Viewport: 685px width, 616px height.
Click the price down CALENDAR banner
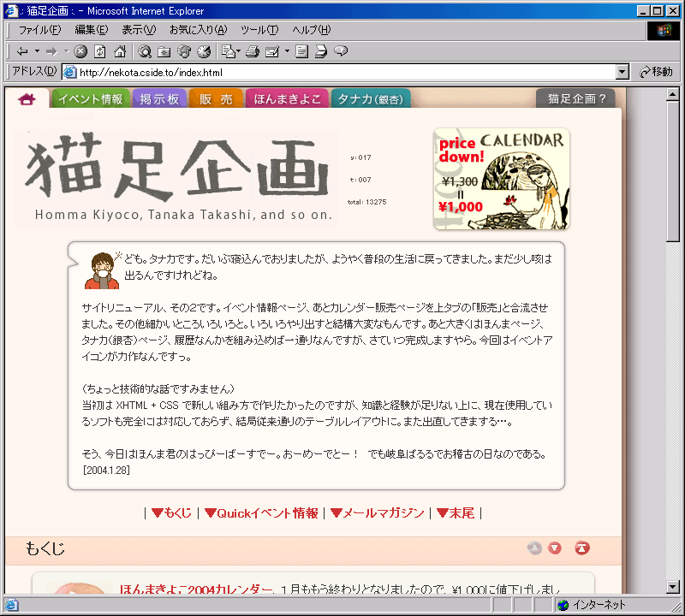[502, 179]
